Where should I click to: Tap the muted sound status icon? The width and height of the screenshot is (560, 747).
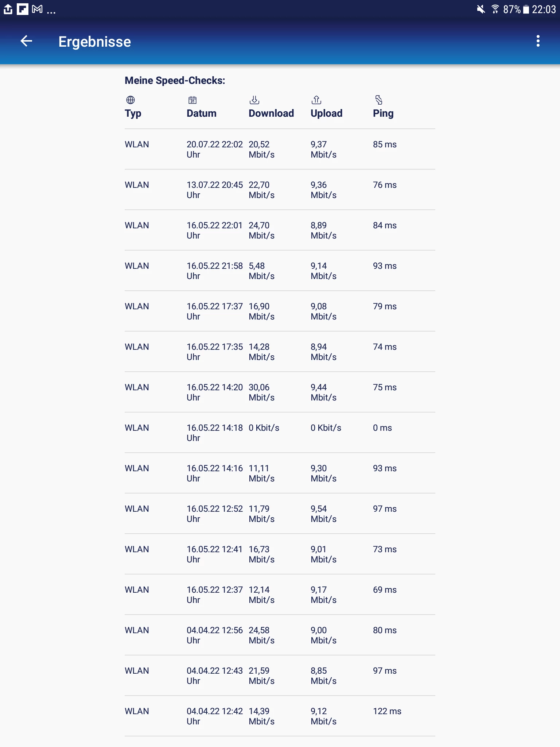click(481, 9)
